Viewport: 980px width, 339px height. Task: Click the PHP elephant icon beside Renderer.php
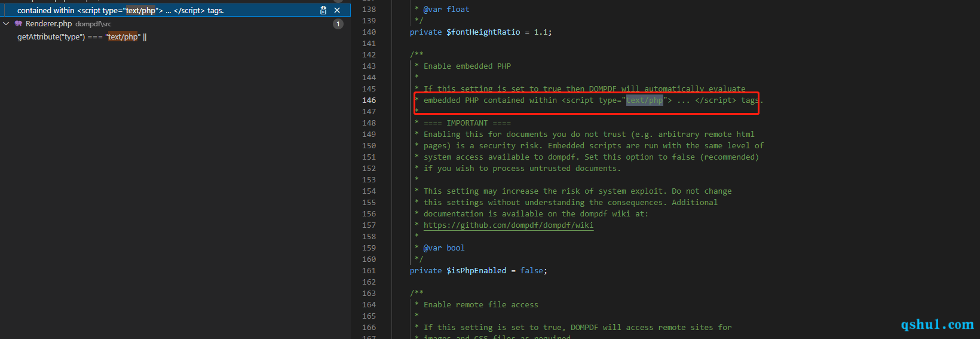click(x=19, y=24)
